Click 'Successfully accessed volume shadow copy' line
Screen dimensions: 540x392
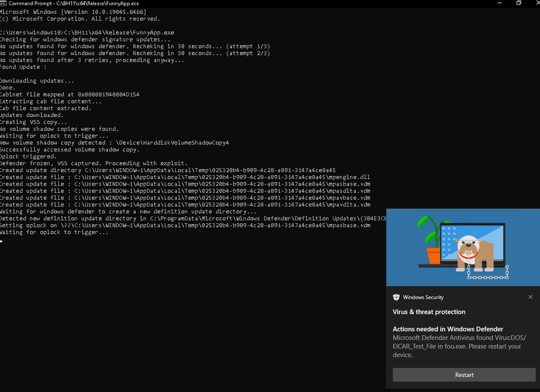point(70,149)
